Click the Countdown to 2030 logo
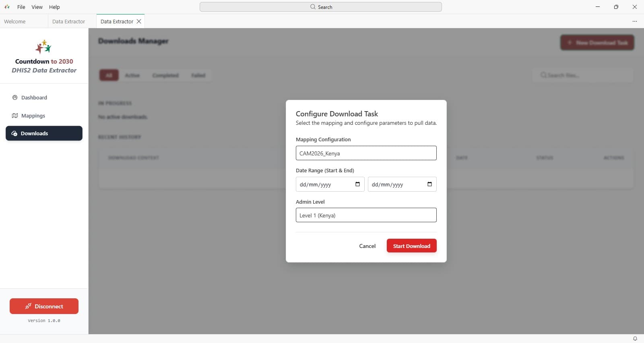644x343 pixels. (43, 47)
